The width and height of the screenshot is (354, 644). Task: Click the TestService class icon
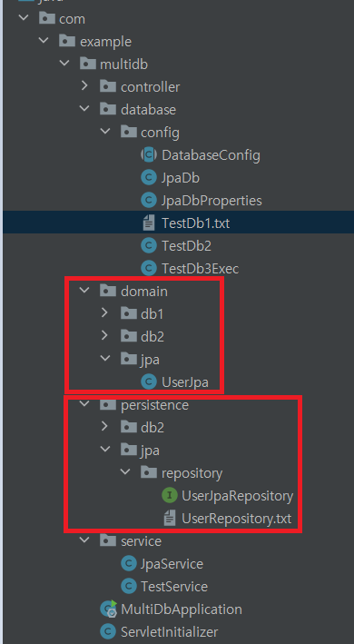click(128, 586)
